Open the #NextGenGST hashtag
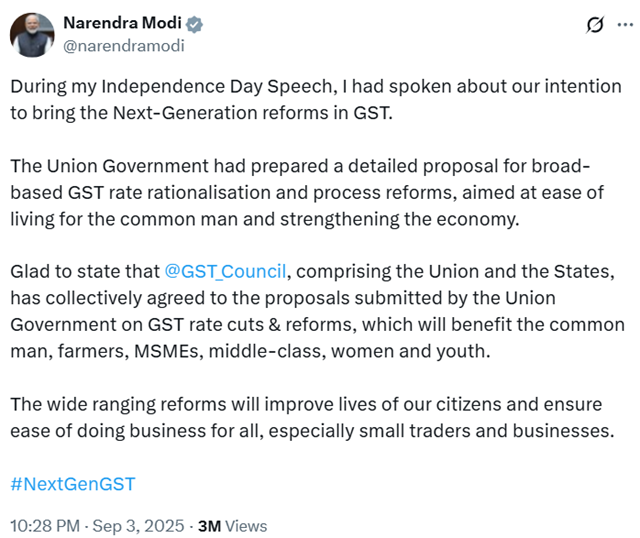The image size is (640, 538). coord(73,484)
